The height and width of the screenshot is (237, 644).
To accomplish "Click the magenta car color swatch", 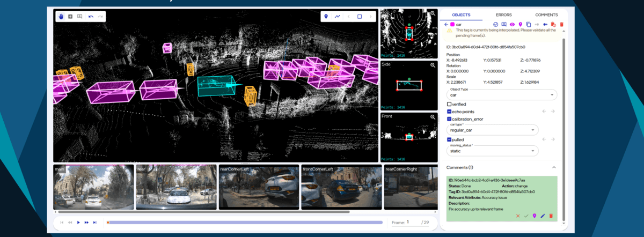I will [452, 24].
